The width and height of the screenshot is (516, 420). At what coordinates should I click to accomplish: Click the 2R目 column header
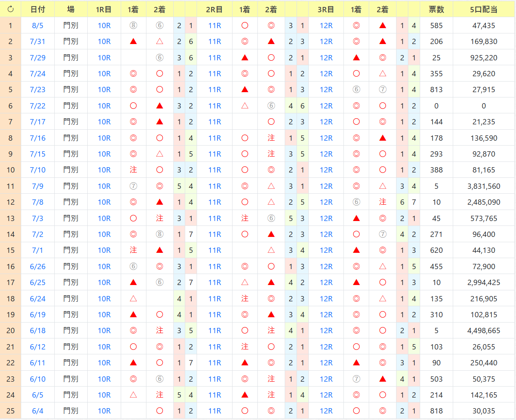[215, 9]
